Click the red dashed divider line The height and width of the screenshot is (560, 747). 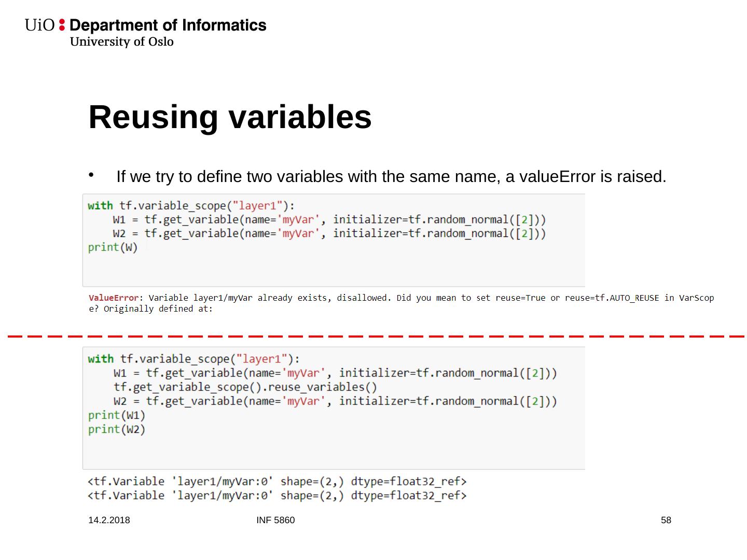[x=374, y=337]
